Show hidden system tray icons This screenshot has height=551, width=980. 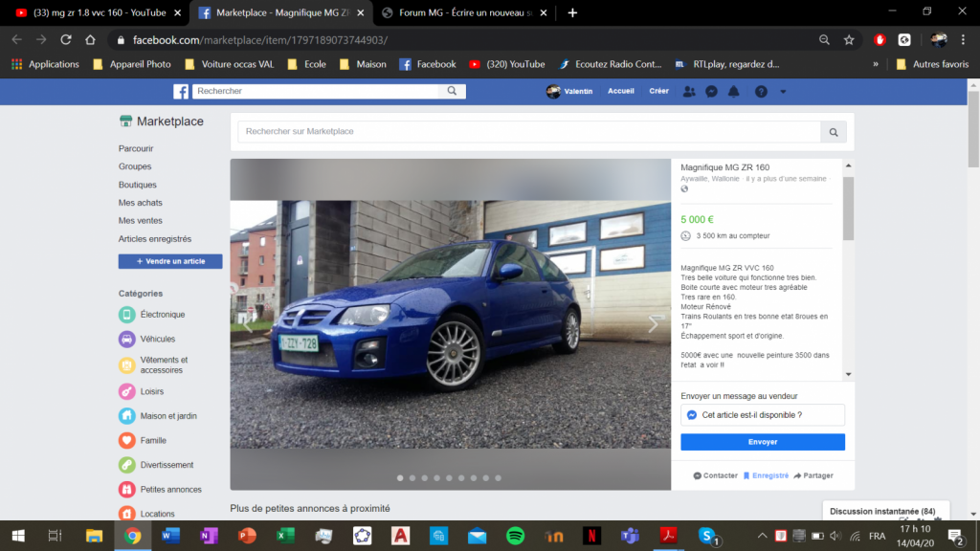point(762,536)
